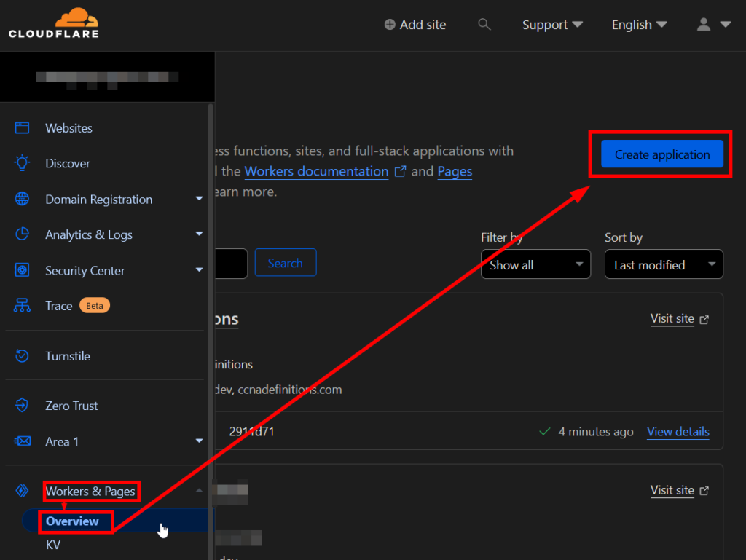This screenshot has width=746, height=560.
Task: Select the Websites sidebar icon
Action: click(x=22, y=127)
